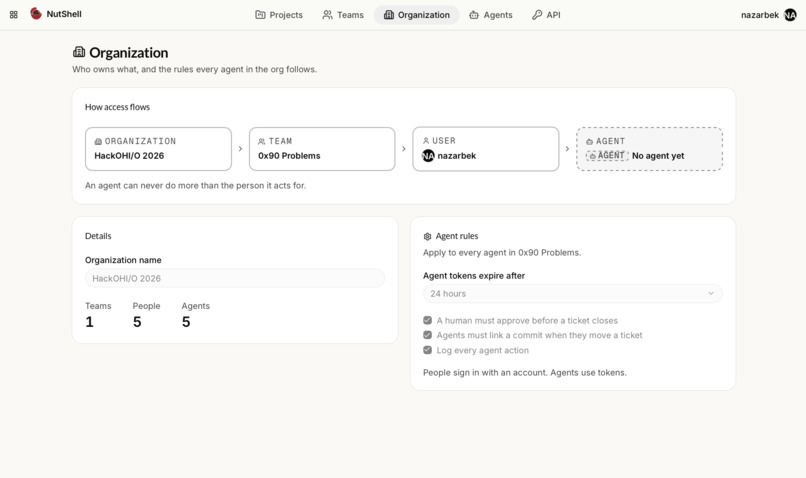Switch to the Teams tab
The image size is (806, 478).
click(x=343, y=15)
